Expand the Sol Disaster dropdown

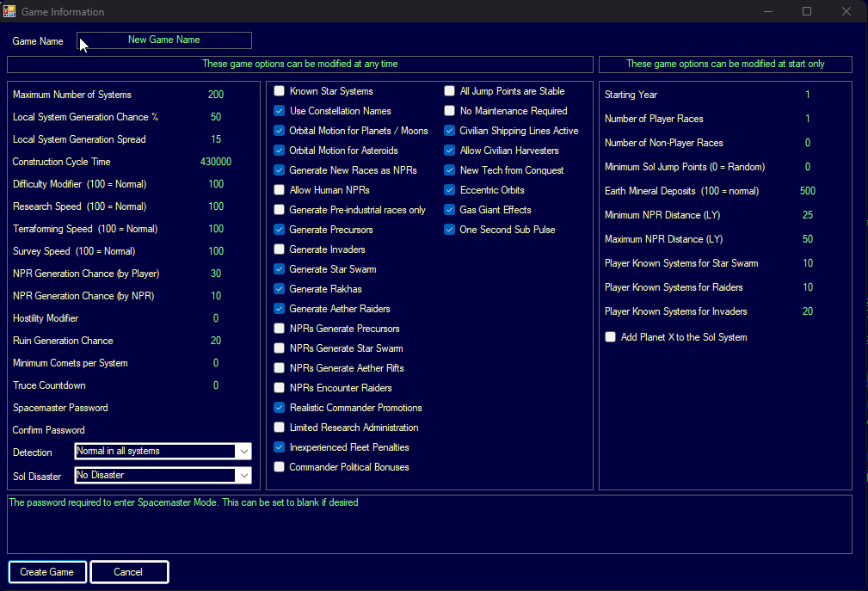pos(243,476)
